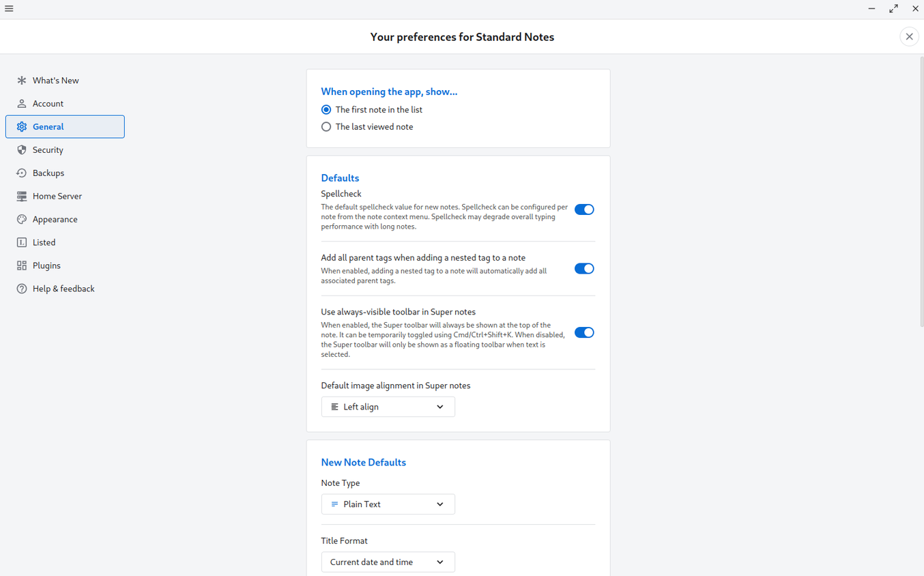Click the Plugins grid icon

pyautogui.click(x=22, y=266)
